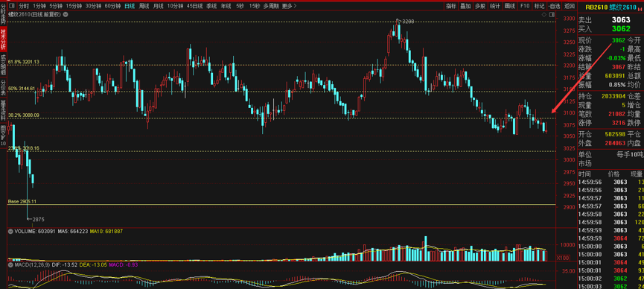Click the MA10: 681887 volume label

point(106,232)
